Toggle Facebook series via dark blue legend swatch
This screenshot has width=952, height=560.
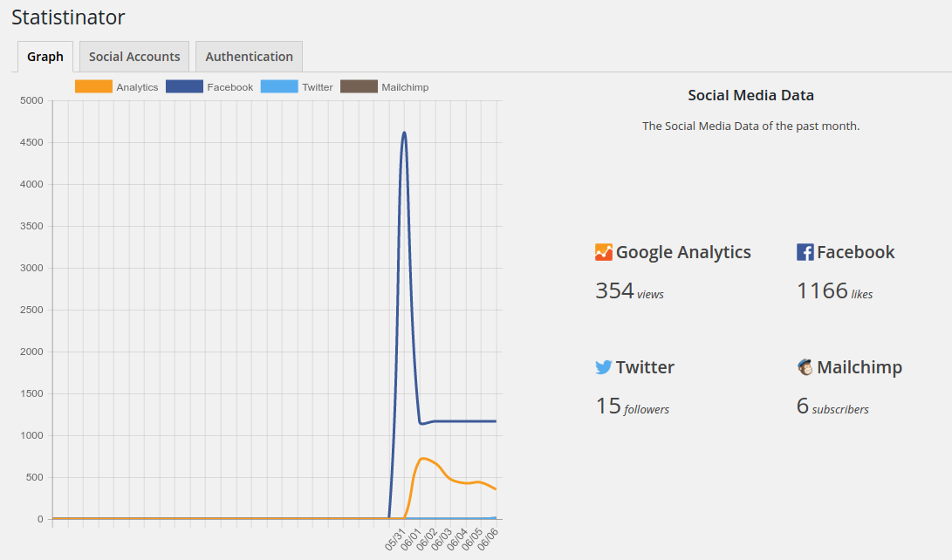coord(185,86)
